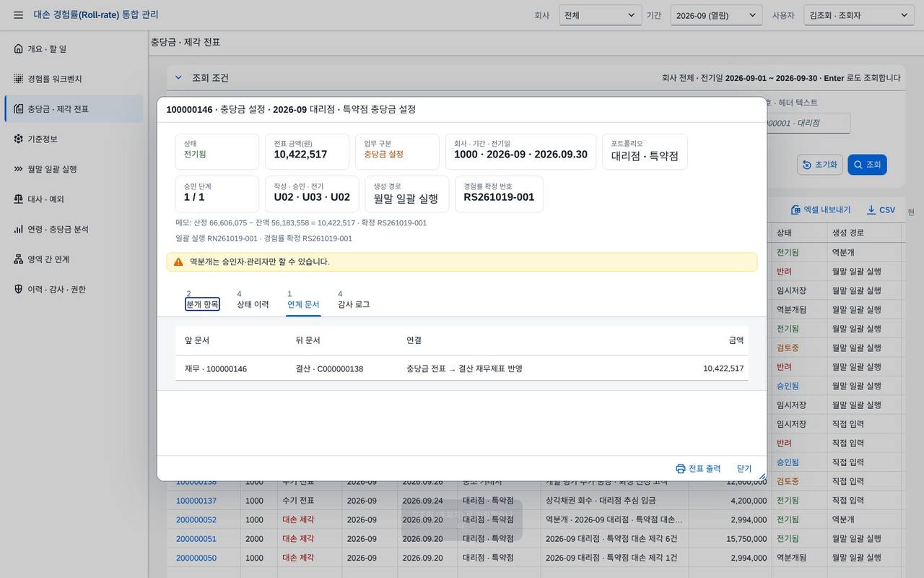The width and height of the screenshot is (924, 578).
Task: Click the printer icon on 전표 출력
Action: coord(680,468)
